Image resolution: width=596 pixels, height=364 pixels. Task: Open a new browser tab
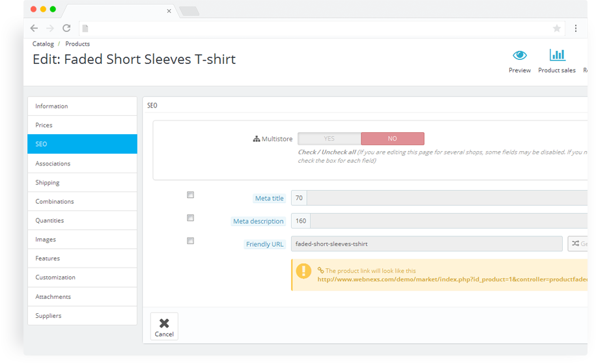[190, 11]
